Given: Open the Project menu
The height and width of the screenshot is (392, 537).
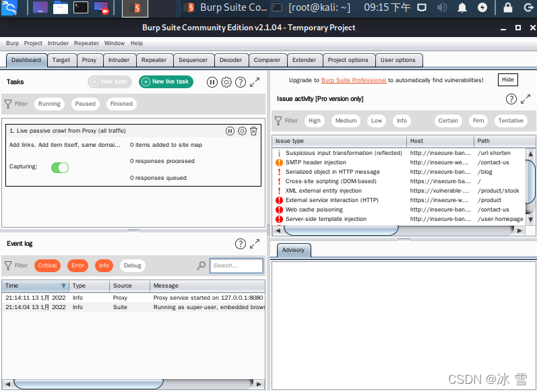Looking at the screenshot, I should [x=33, y=44].
